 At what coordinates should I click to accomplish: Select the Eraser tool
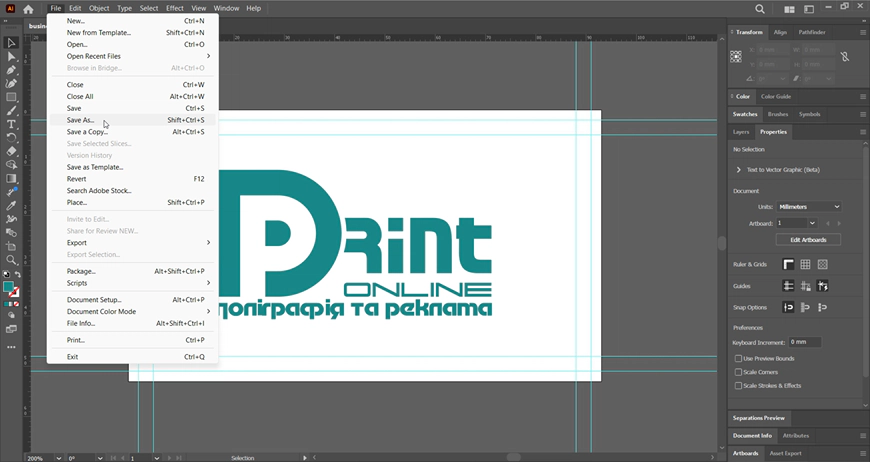(x=11, y=151)
